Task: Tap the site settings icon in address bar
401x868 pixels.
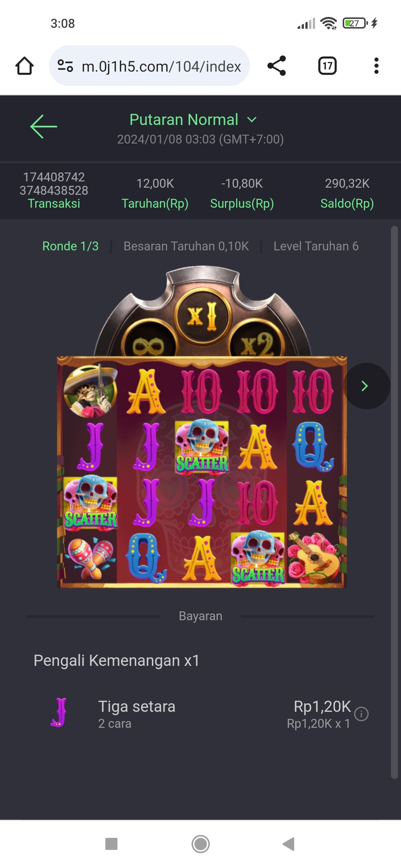Action: point(65,66)
